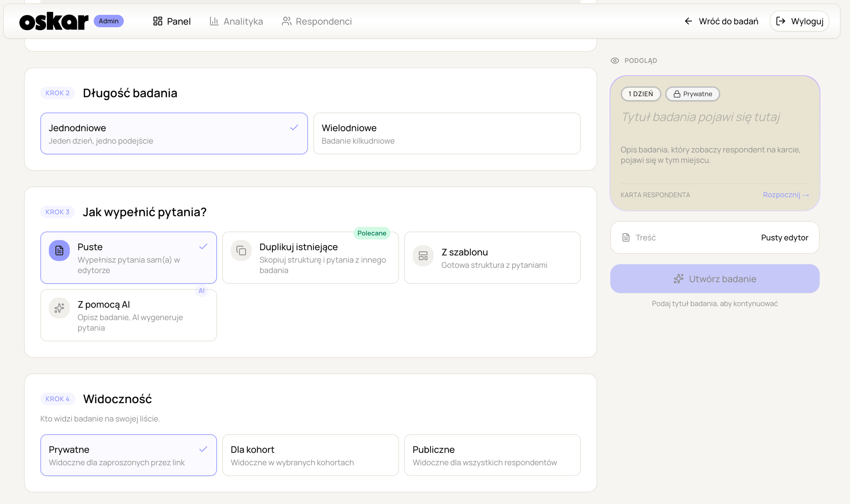
Task: Click the sparkle icon in Utwórz badanie button
Action: point(678,279)
